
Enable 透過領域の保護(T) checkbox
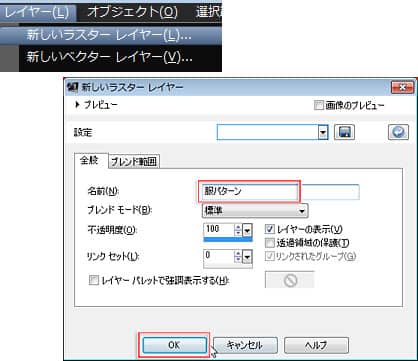(x=269, y=243)
